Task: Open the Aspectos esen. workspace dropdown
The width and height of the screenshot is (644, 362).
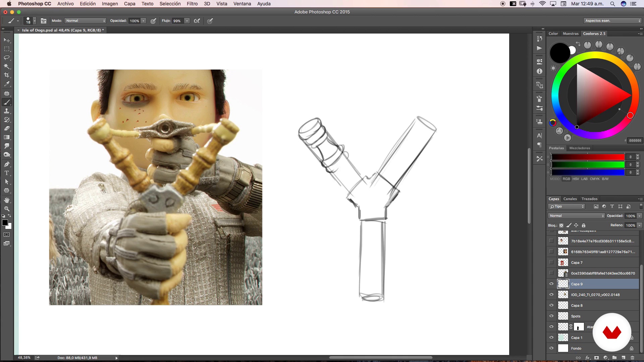Action: (x=612, y=21)
